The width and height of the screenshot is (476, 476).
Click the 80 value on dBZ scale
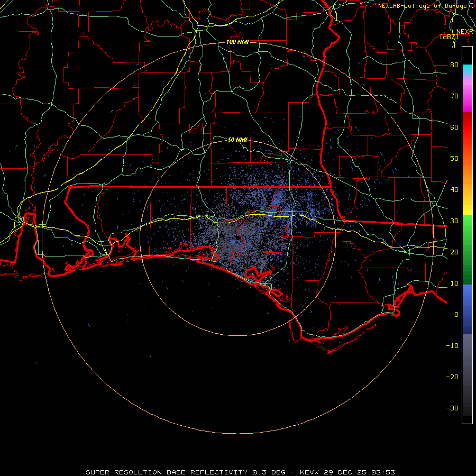[454, 65]
